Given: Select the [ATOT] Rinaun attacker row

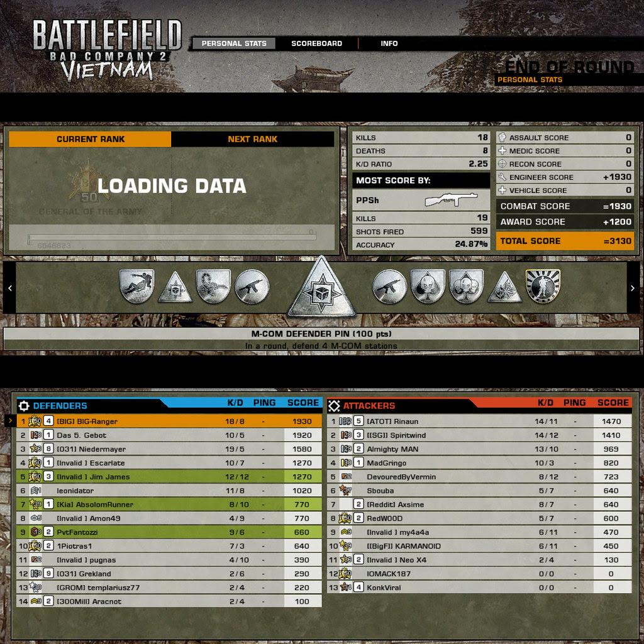Looking at the screenshot, I should click(x=479, y=421).
